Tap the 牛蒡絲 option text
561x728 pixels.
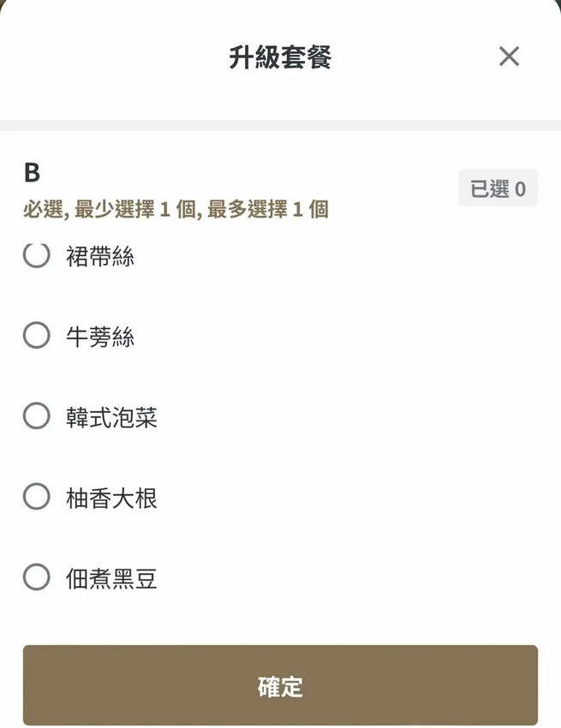tap(100, 337)
